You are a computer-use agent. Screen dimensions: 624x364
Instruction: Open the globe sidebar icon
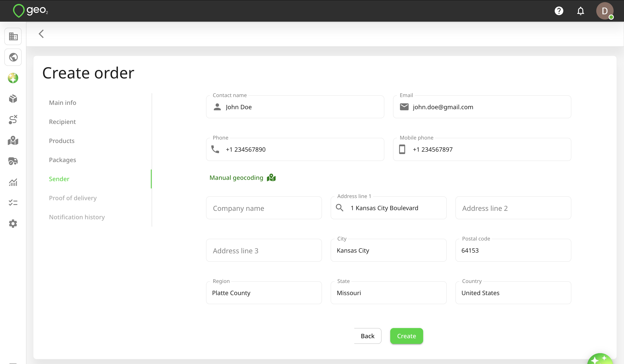(x=13, y=57)
